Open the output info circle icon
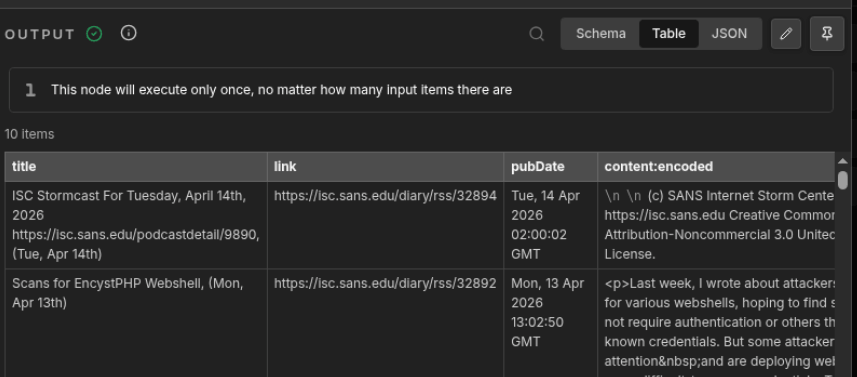This screenshot has height=377, width=857. 128,33
